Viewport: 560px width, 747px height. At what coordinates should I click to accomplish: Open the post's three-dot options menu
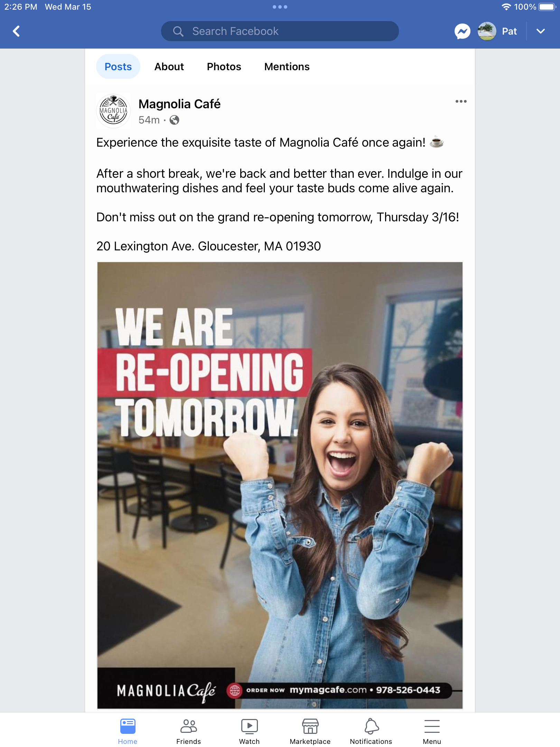pyautogui.click(x=461, y=101)
